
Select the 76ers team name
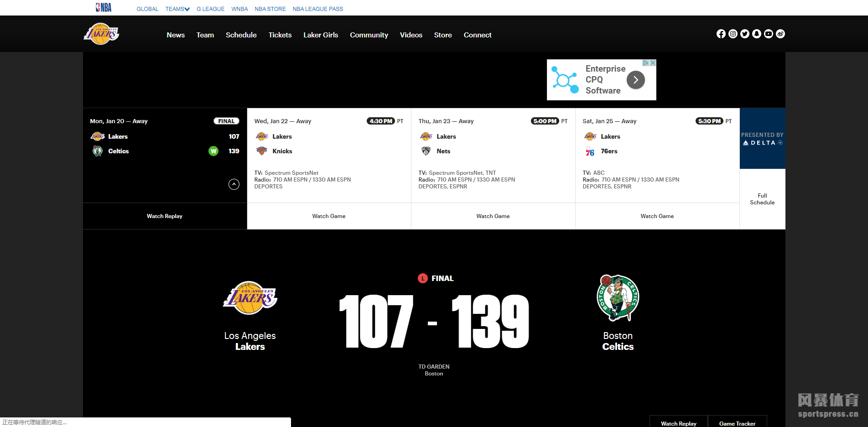click(x=609, y=151)
